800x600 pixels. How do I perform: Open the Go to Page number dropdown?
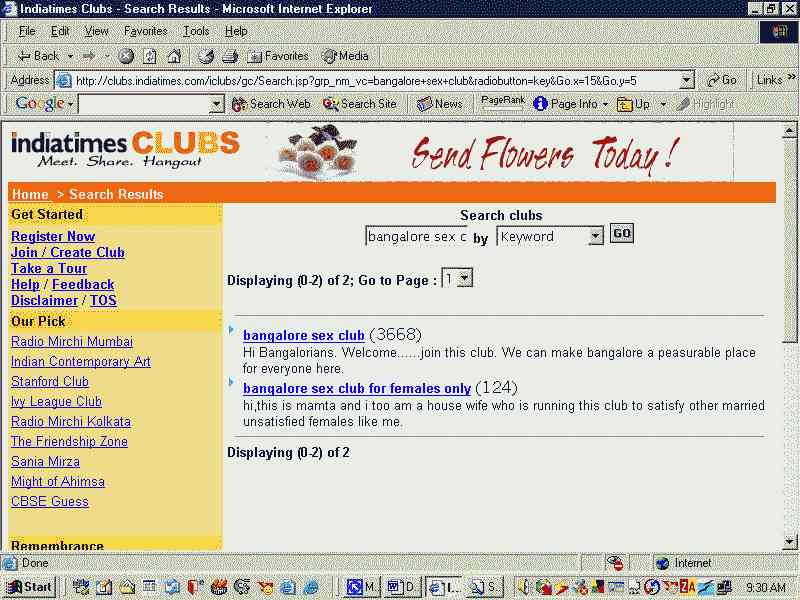pos(464,279)
